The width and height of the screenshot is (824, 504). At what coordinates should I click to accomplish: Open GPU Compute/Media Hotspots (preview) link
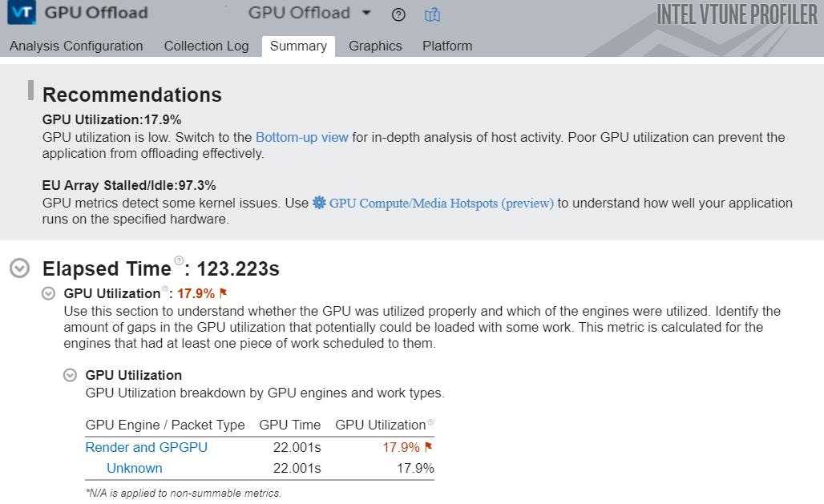pos(441,203)
